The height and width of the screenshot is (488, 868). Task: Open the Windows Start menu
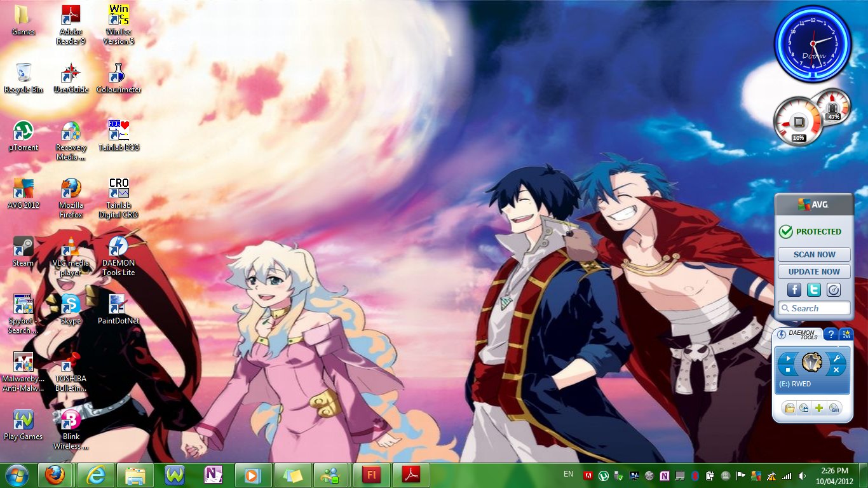(x=17, y=475)
